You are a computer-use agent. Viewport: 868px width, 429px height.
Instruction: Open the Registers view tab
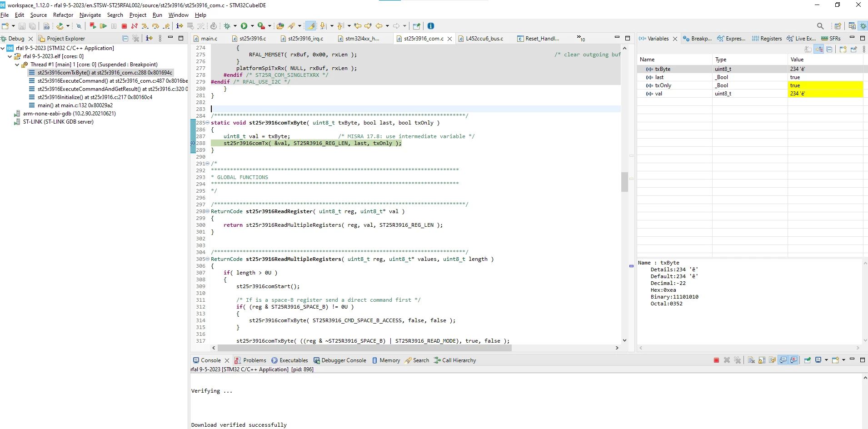[767, 39]
